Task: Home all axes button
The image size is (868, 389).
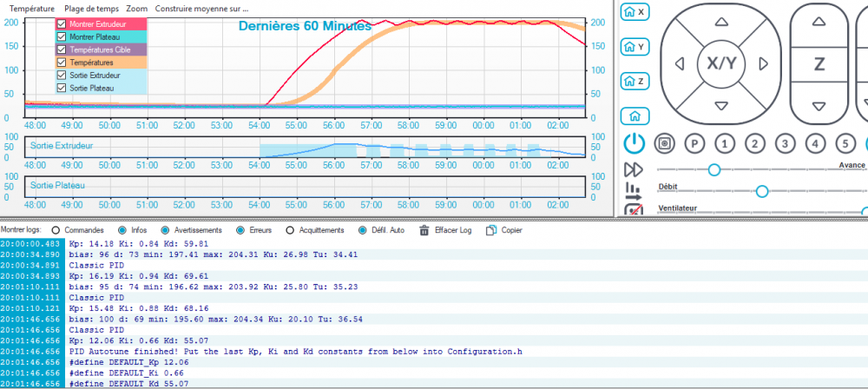Action: tap(635, 116)
